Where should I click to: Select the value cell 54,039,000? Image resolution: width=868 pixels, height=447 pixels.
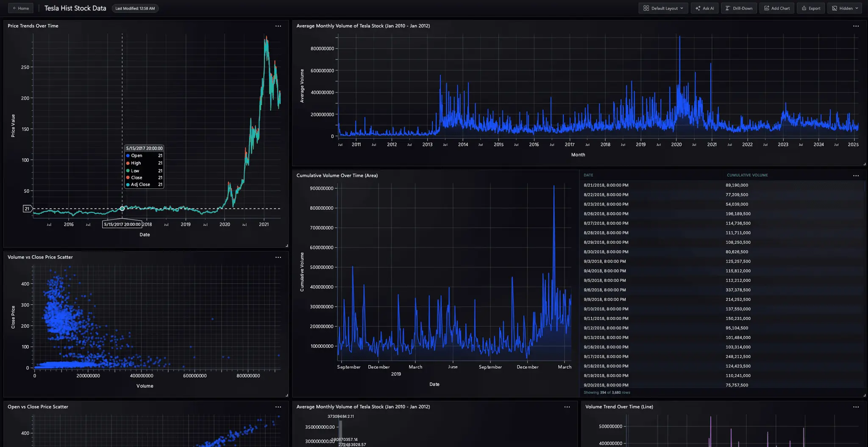(x=737, y=204)
